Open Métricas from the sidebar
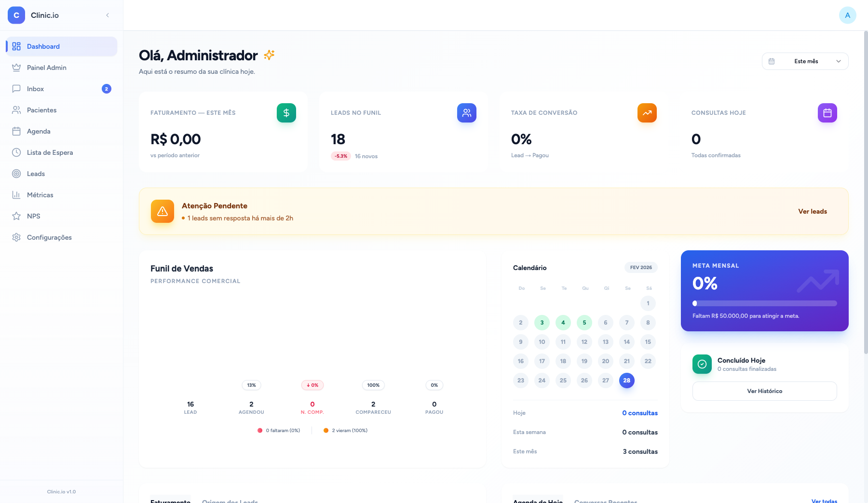 coord(62,195)
